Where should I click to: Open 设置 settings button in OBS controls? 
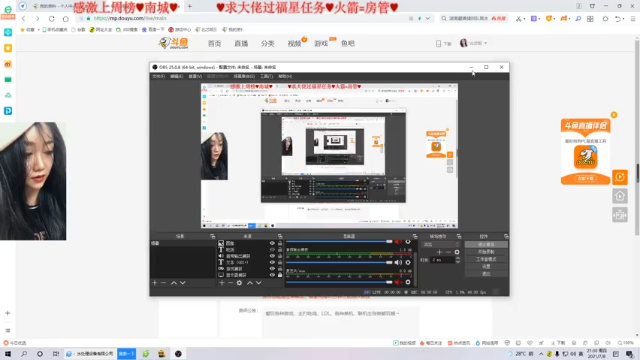486,267
